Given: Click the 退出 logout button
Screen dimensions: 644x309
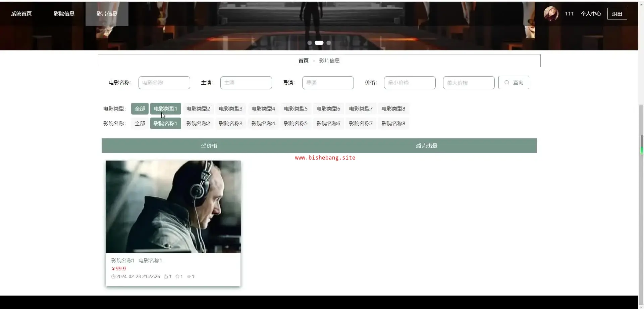Looking at the screenshot, I should [x=617, y=14].
